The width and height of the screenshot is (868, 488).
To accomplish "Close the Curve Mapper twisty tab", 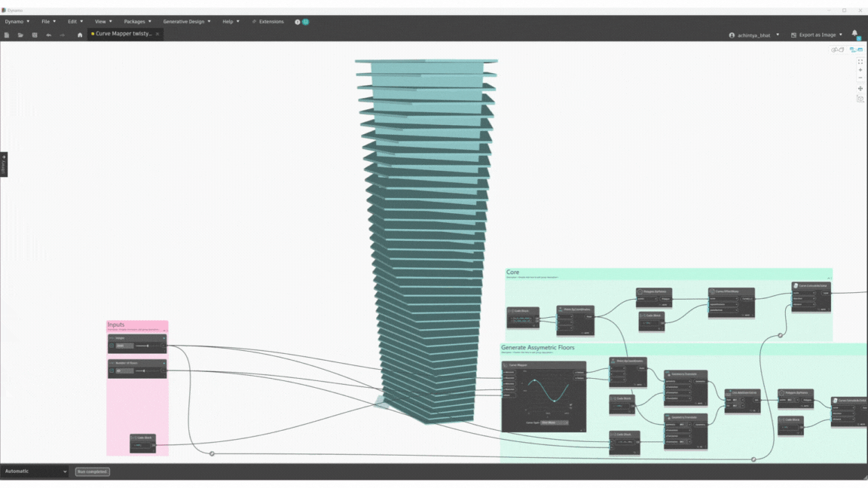I will point(157,34).
